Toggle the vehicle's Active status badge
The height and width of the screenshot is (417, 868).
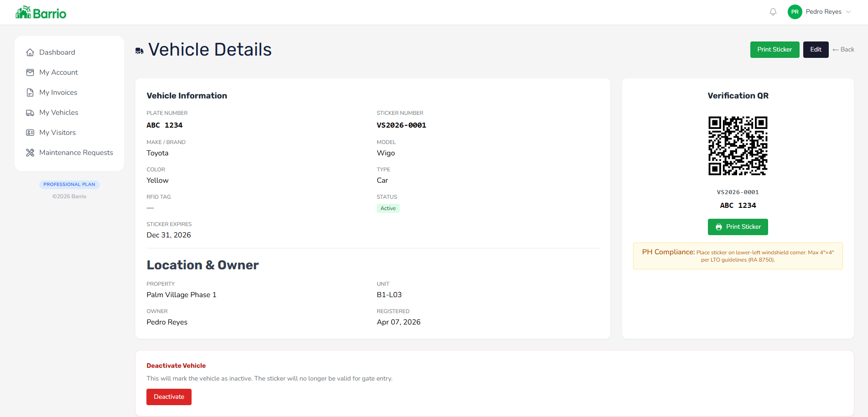(388, 208)
